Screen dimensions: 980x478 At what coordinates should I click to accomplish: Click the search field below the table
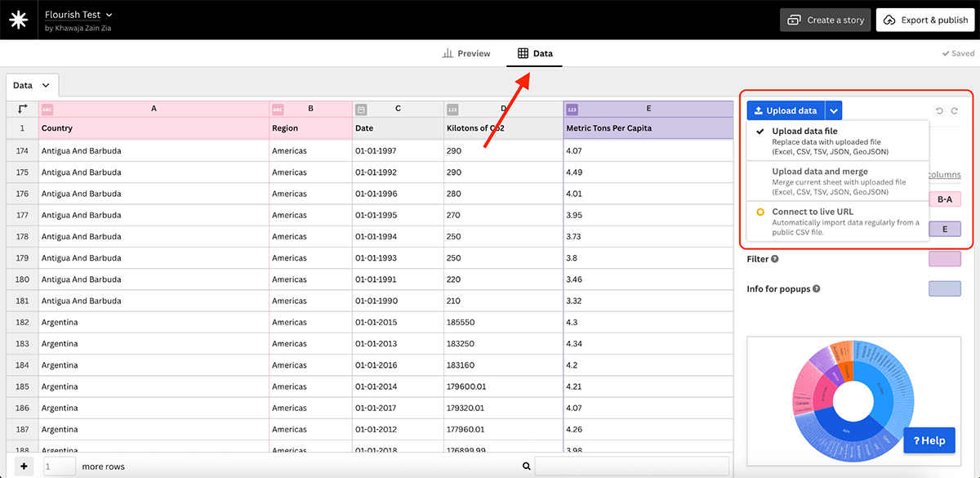(x=630, y=467)
